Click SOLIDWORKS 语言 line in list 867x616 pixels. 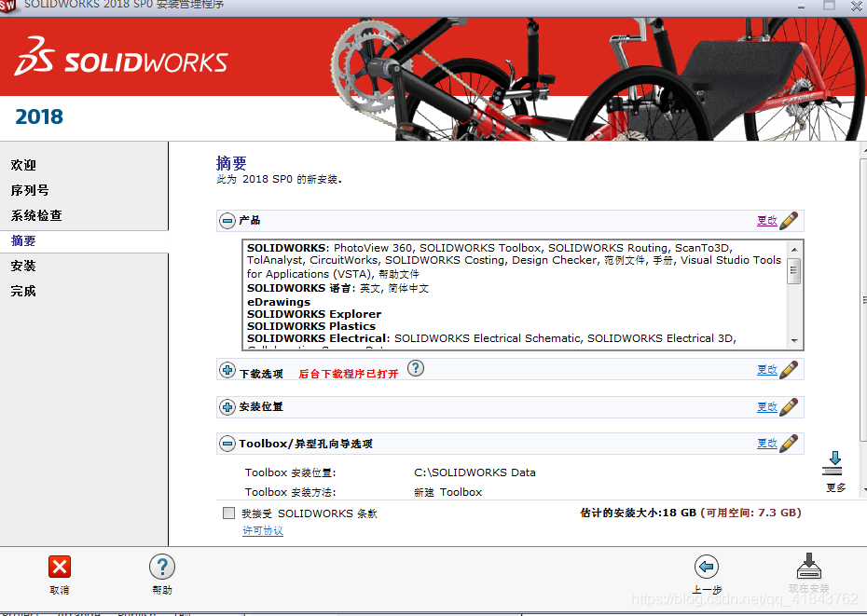coord(337,288)
